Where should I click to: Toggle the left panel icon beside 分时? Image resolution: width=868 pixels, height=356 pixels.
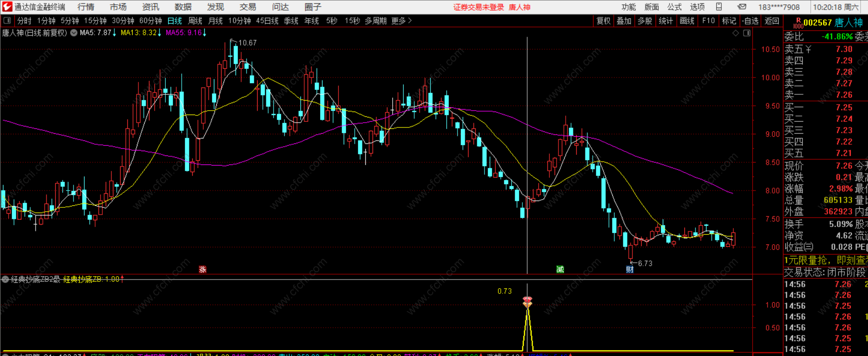click(x=7, y=21)
